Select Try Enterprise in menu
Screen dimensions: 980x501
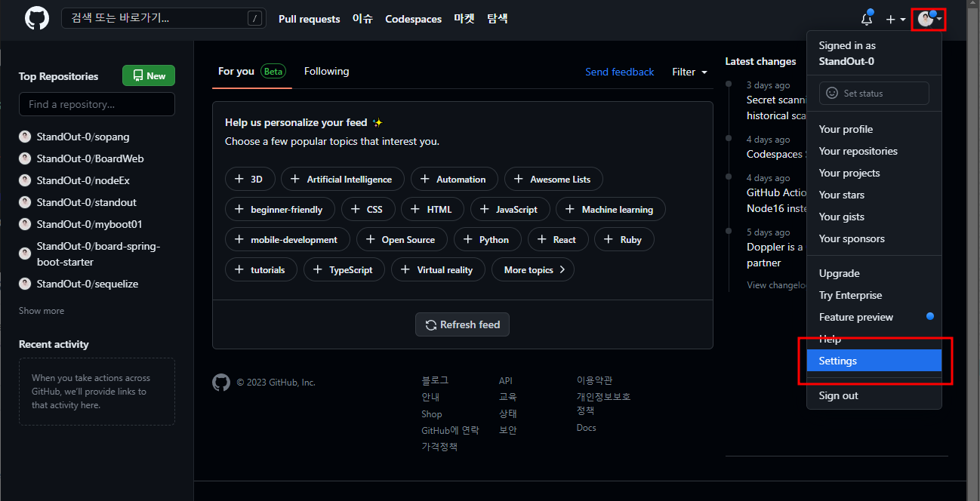tap(874, 295)
